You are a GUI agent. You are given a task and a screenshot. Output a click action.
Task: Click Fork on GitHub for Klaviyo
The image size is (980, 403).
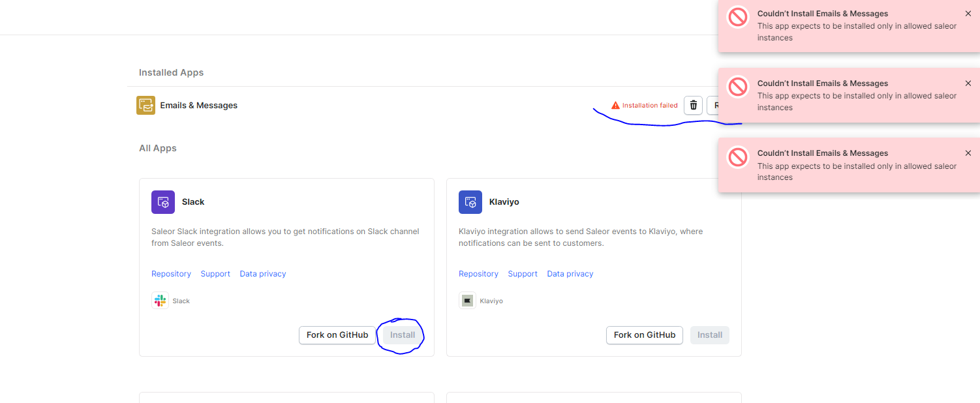click(644, 335)
